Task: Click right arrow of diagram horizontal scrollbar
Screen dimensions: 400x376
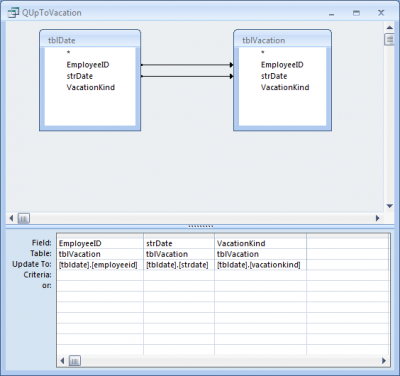Action: coord(377,218)
